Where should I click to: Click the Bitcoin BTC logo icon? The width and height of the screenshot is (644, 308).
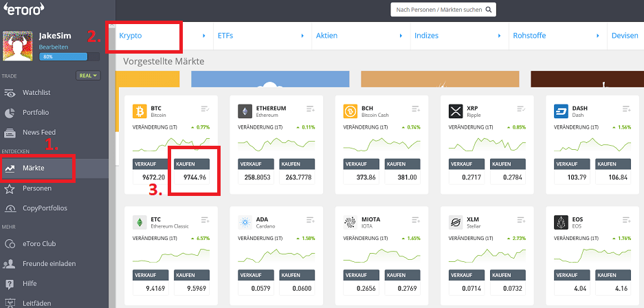pyautogui.click(x=140, y=111)
